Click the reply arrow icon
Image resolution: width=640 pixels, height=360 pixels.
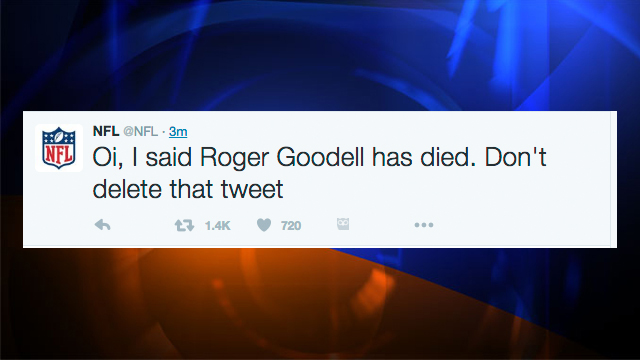[x=102, y=225]
